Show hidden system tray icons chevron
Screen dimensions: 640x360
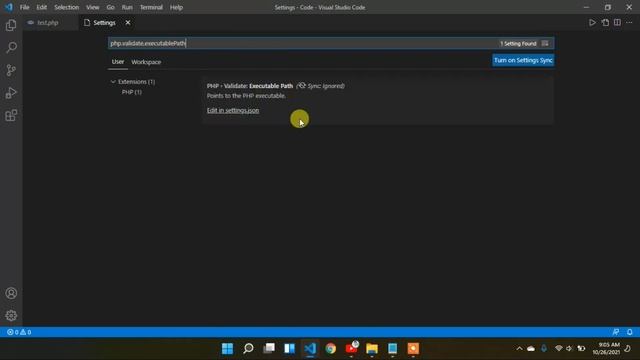[519, 349]
